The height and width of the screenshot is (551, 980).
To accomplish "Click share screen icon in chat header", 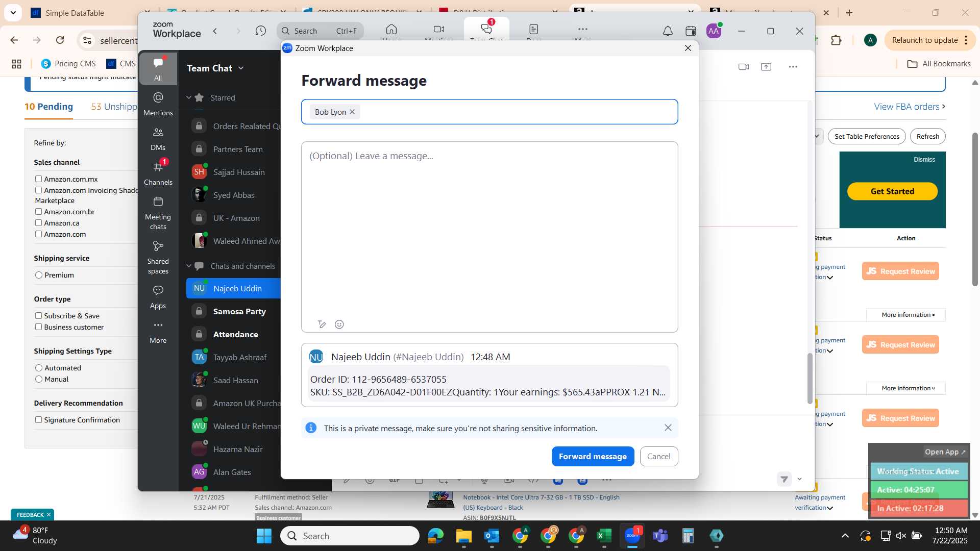I will (x=766, y=67).
